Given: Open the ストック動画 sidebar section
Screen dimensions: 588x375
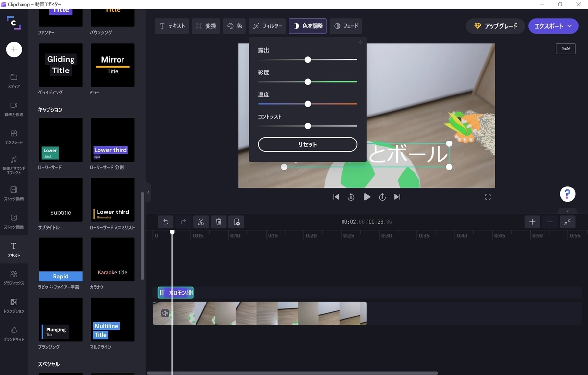Looking at the screenshot, I should coord(14,193).
